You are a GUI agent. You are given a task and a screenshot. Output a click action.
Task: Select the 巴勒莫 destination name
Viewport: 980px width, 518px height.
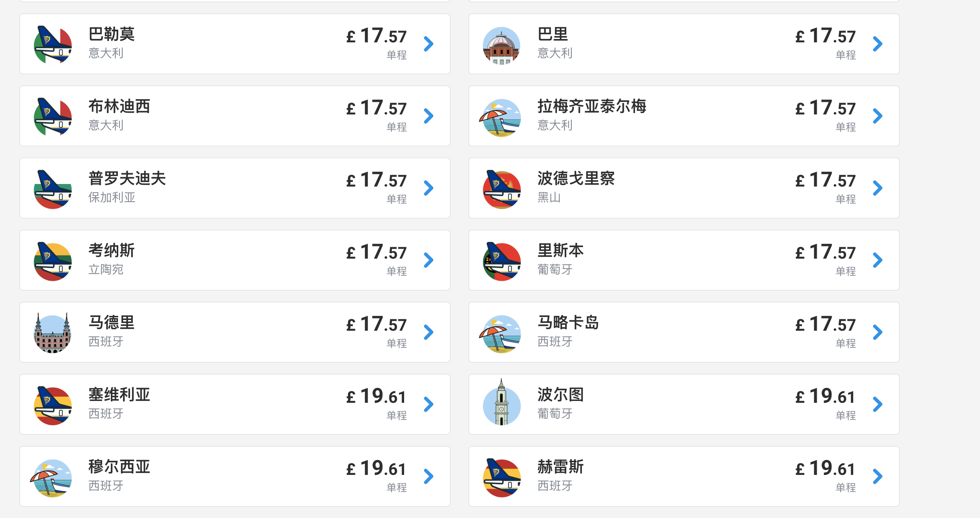click(112, 34)
